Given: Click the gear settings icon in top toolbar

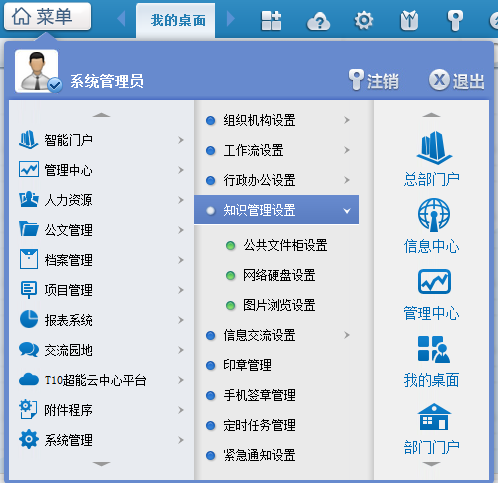Looking at the screenshot, I should [363, 21].
